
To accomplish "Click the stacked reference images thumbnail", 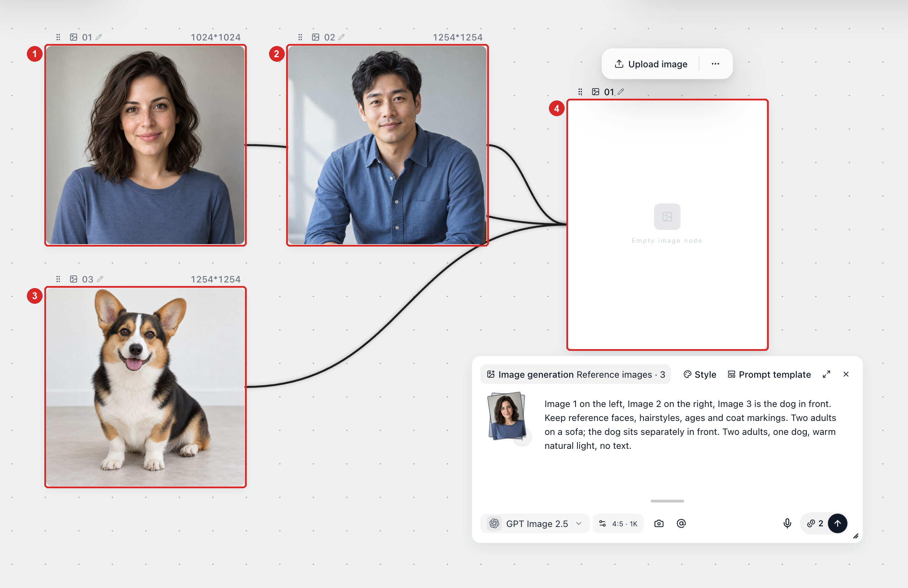I will point(507,416).
